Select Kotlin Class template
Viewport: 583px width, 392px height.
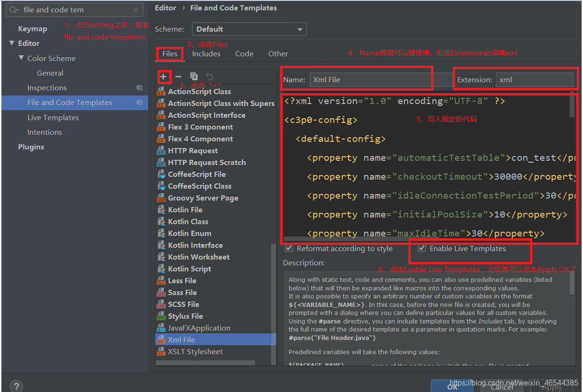point(216,221)
